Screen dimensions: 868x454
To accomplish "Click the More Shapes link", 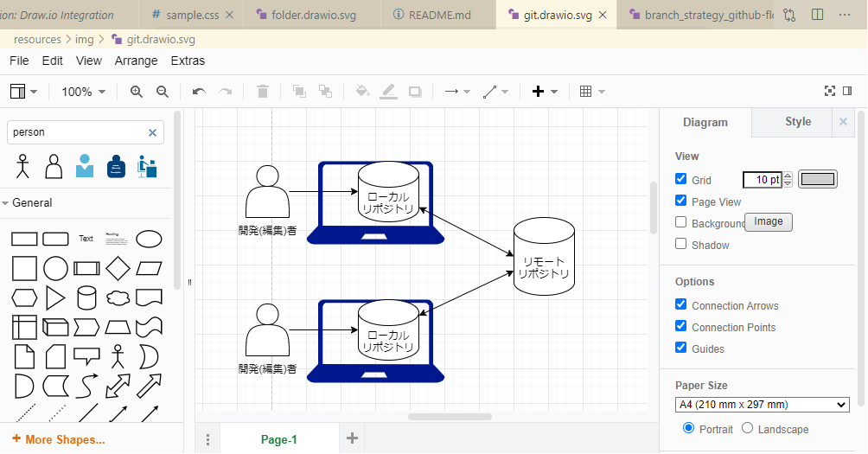I will click(x=58, y=439).
